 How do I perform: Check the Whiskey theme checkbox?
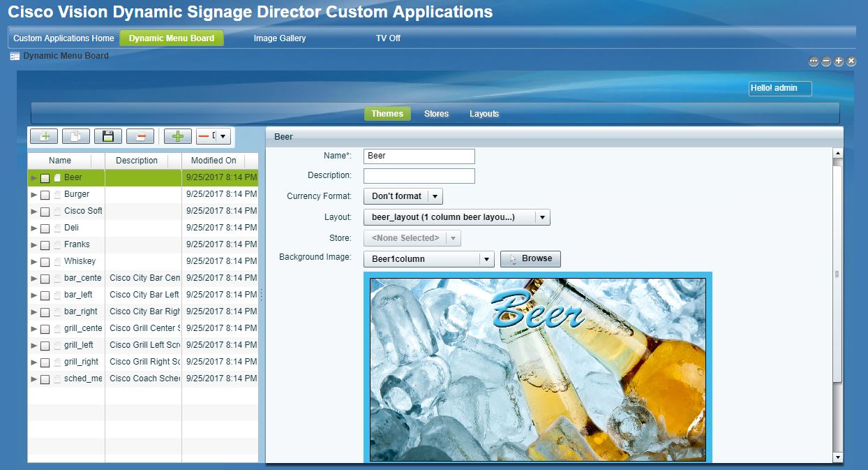point(45,262)
